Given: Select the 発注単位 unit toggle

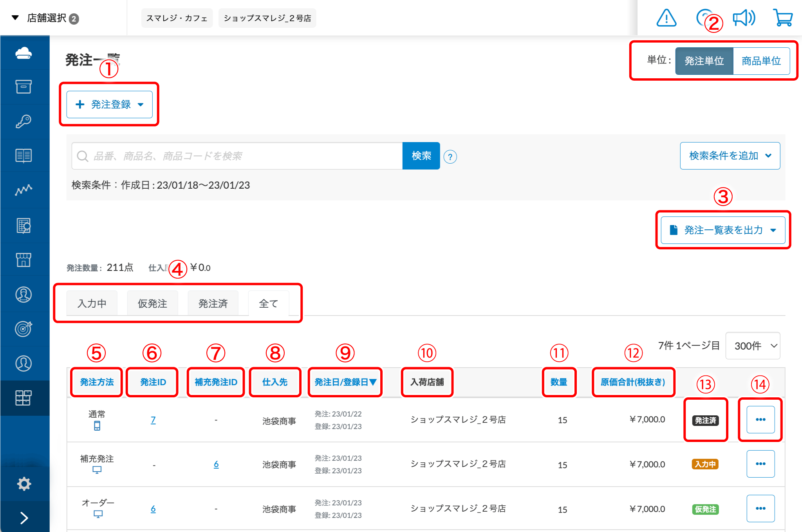Looking at the screenshot, I should 704,61.
